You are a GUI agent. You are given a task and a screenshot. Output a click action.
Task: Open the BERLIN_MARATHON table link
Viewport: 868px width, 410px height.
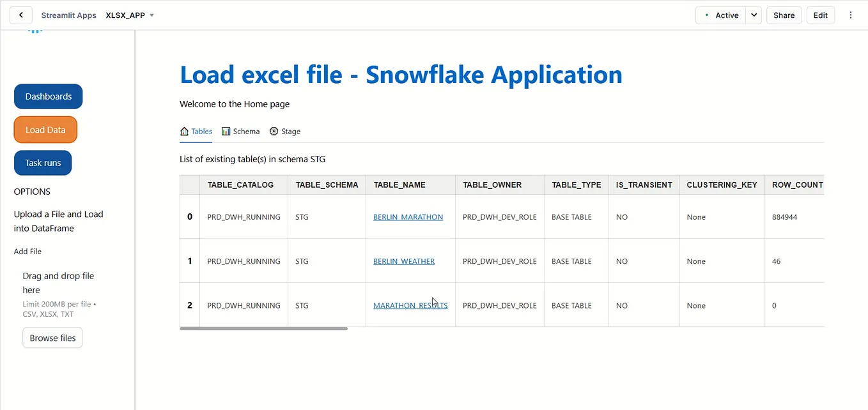[408, 216]
